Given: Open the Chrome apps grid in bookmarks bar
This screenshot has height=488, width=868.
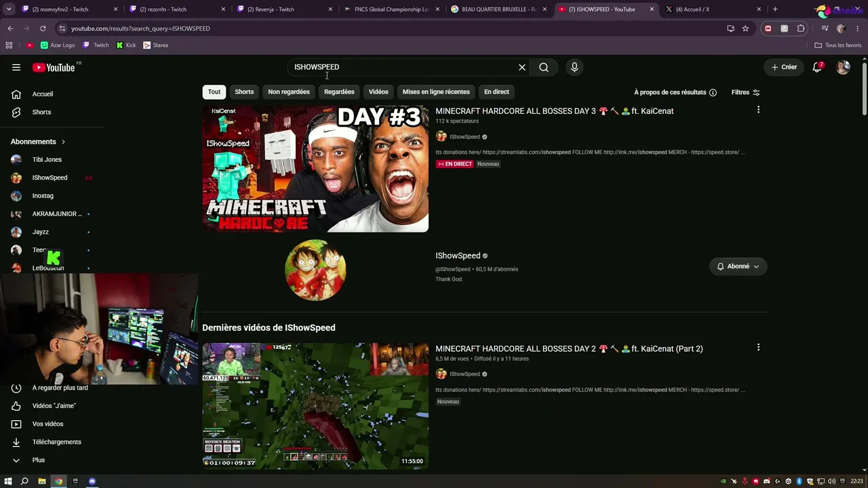Looking at the screenshot, I should [x=9, y=45].
